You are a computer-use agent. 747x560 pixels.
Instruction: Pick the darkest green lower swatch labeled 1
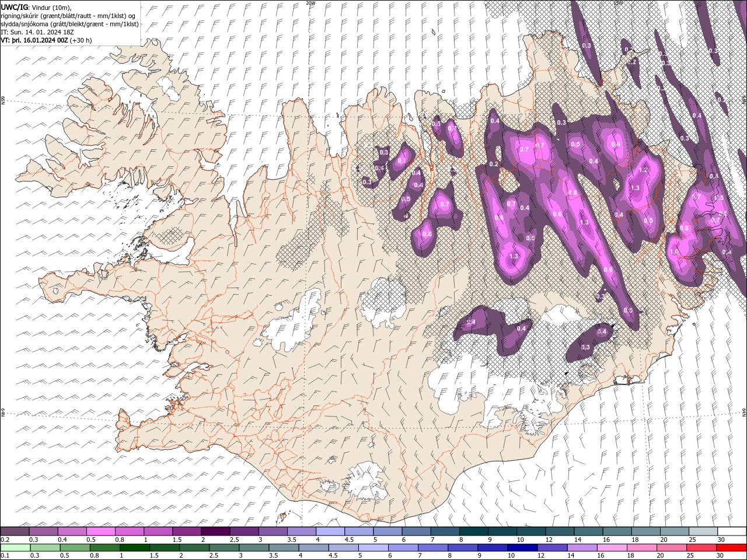pos(134,548)
